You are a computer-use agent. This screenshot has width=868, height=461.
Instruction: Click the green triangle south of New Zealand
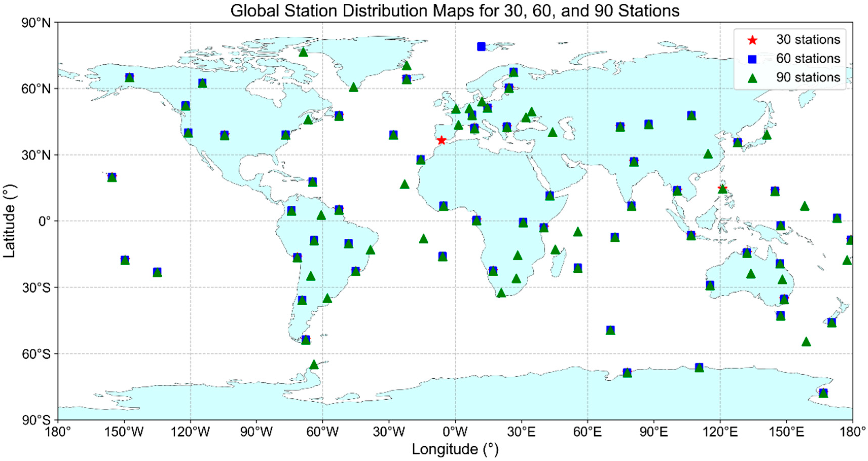806,342
